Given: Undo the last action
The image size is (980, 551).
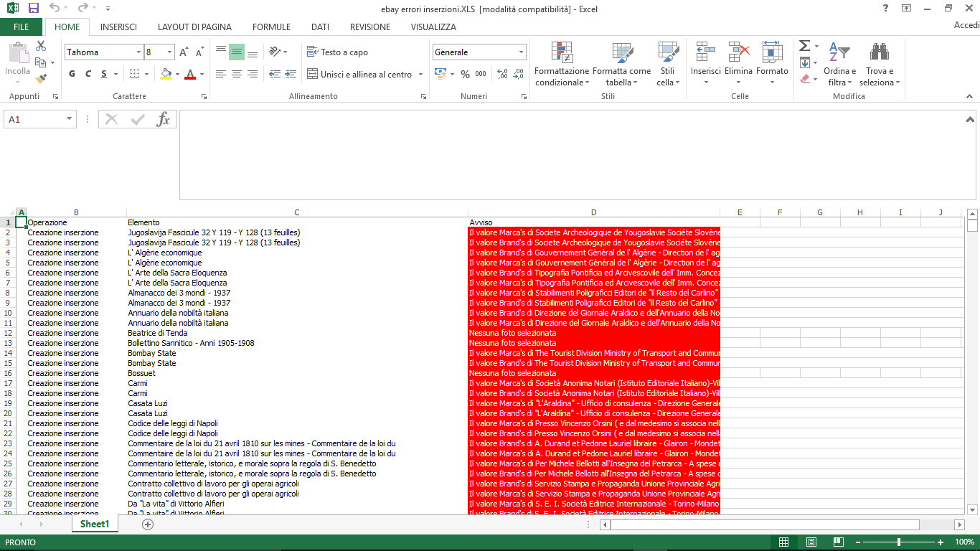Looking at the screenshot, I should click(x=55, y=9).
